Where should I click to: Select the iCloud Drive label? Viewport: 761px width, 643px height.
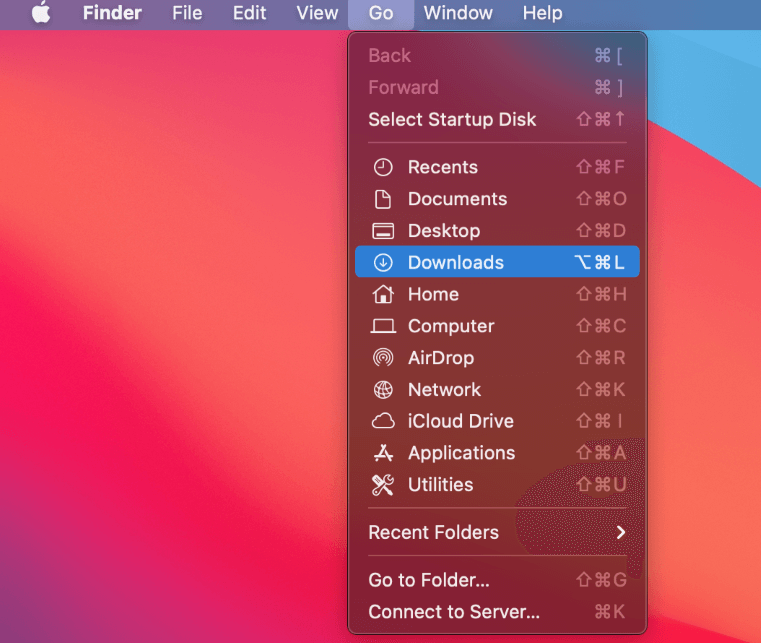pos(461,421)
